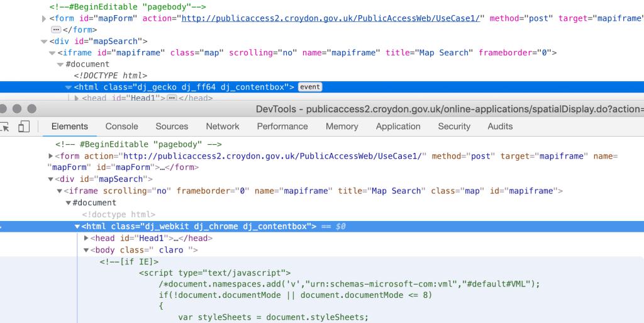Minimize the DevTools window
This screenshot has width=644, height=323.
pos(17,109)
